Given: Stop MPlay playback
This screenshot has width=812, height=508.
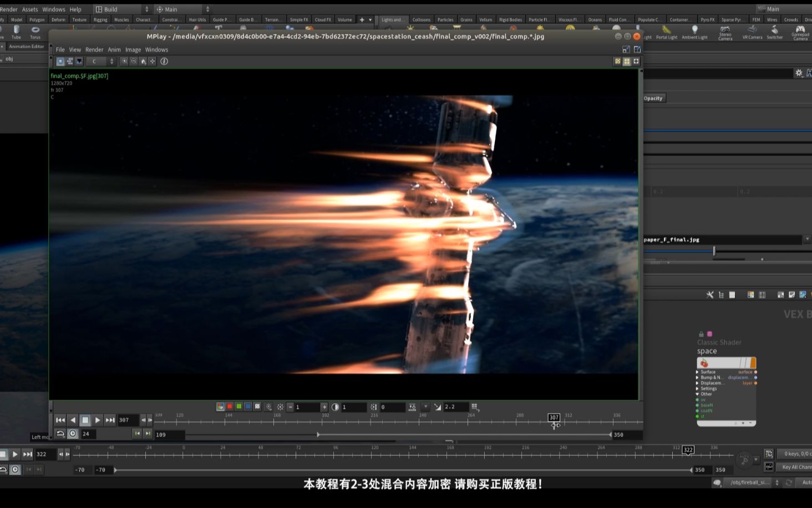Looking at the screenshot, I should (85, 420).
